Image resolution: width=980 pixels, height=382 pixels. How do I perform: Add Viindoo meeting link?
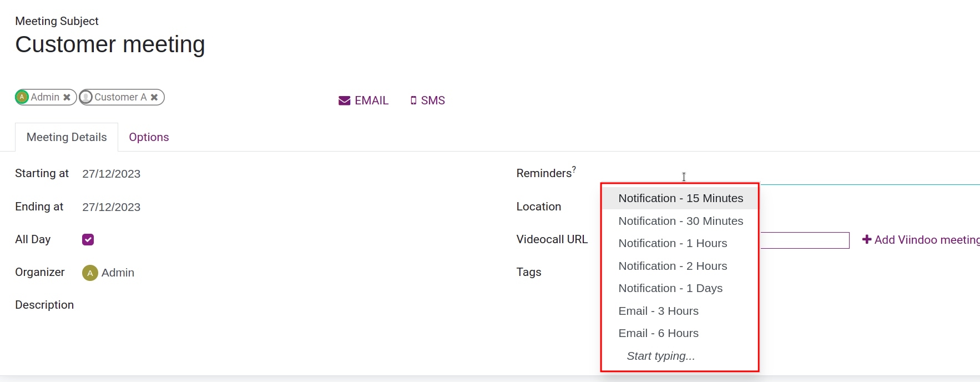(x=921, y=240)
